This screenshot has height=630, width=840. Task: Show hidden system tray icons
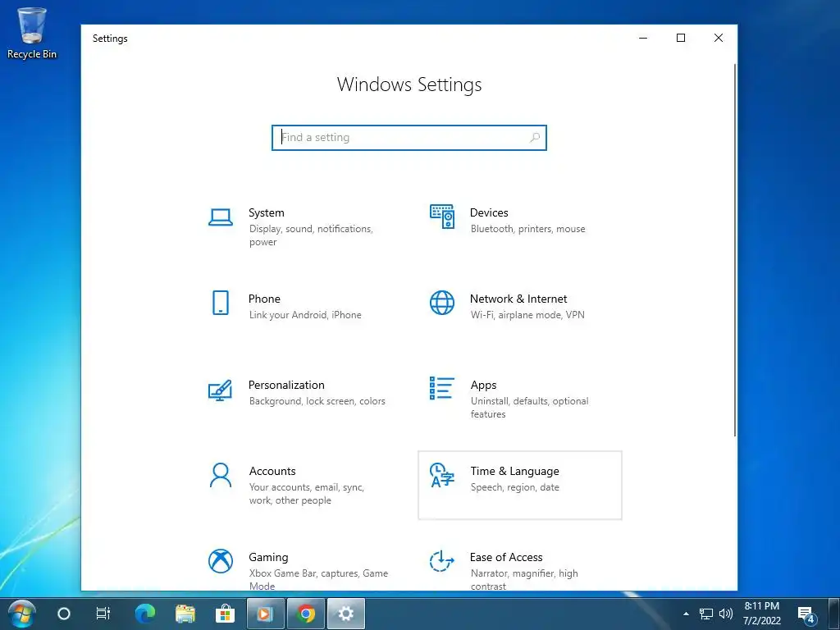[687, 614]
